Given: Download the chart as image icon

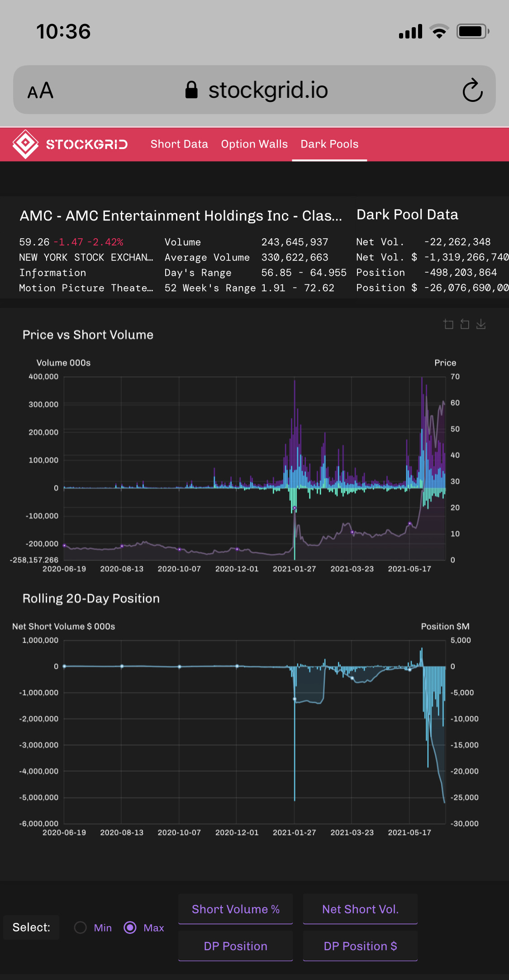Looking at the screenshot, I should click(x=481, y=324).
